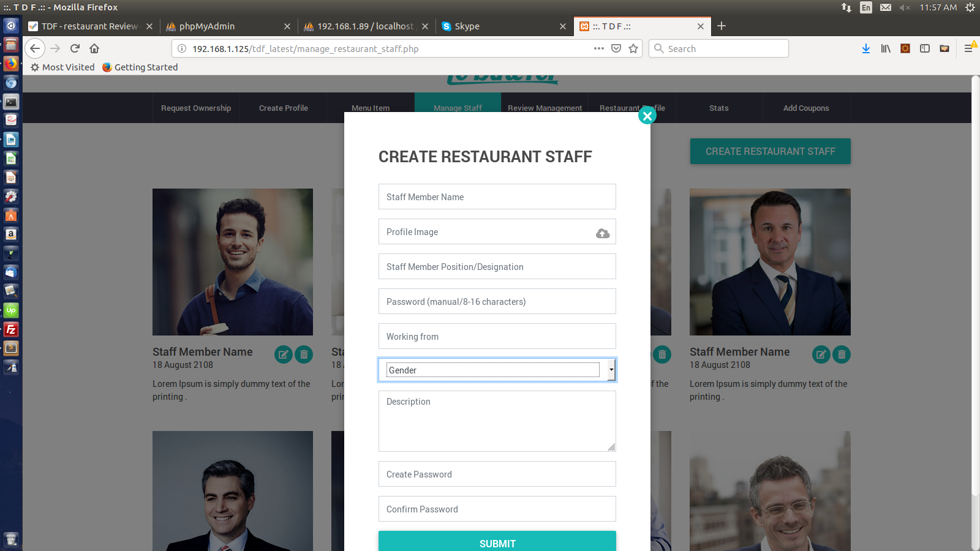The height and width of the screenshot is (551, 980).
Task: Click the Firefox Search box
Action: pos(718,48)
